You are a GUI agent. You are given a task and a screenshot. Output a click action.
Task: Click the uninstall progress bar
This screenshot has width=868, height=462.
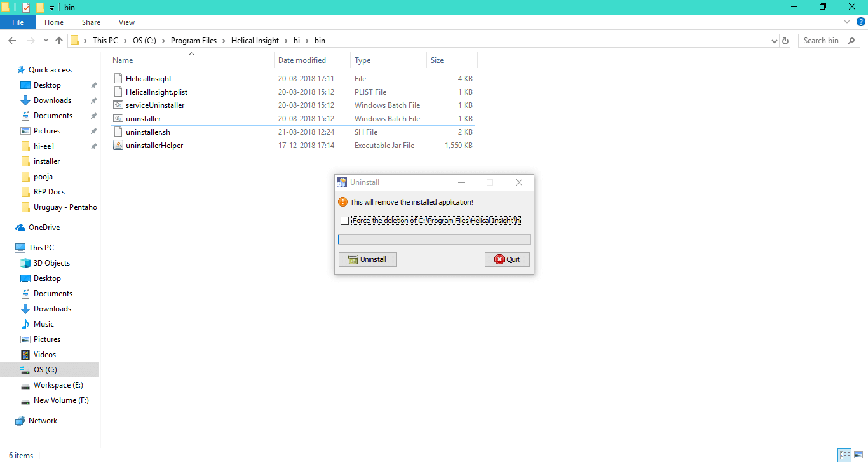tap(434, 240)
